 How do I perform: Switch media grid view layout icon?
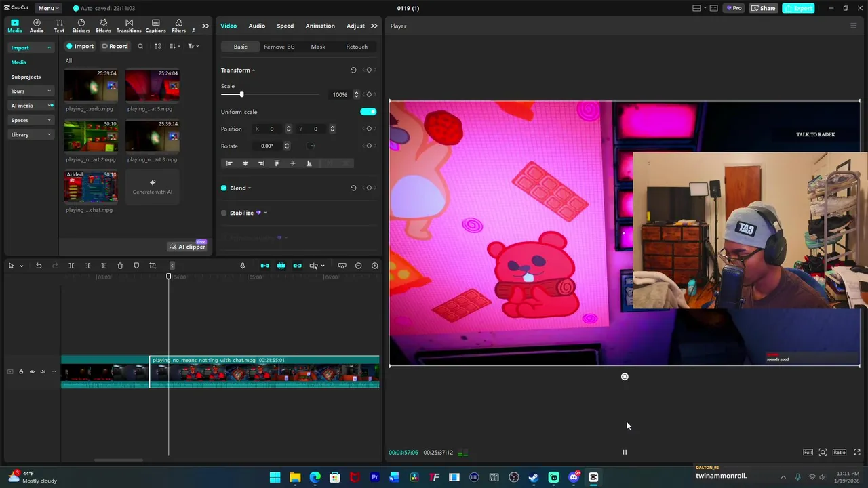[157, 46]
